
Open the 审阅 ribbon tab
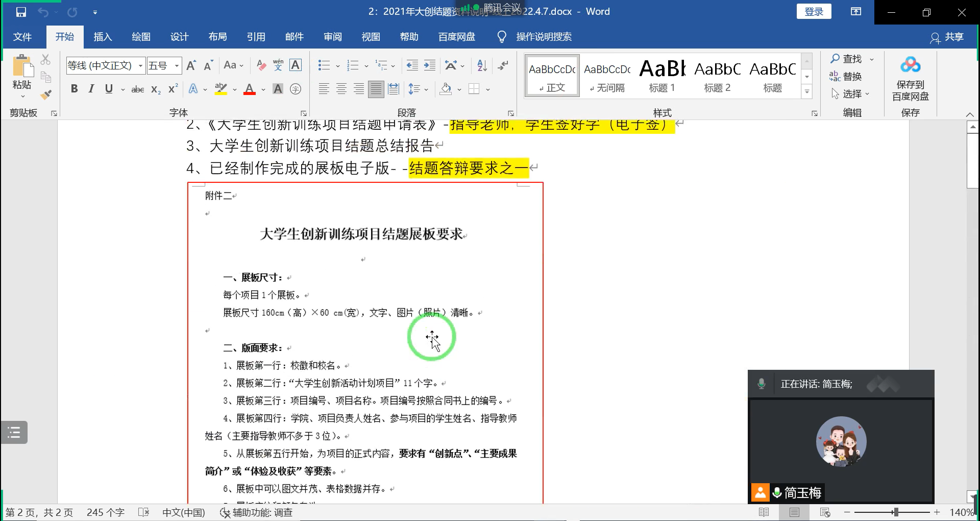333,37
